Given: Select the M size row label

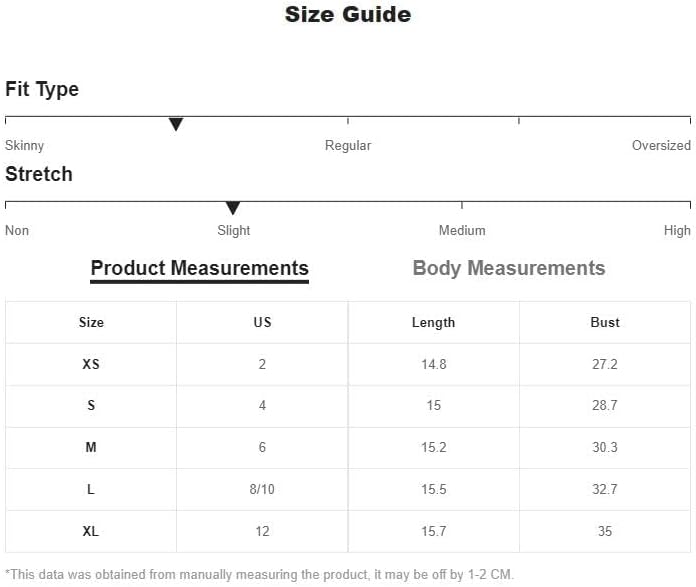Looking at the screenshot, I should [91, 447].
